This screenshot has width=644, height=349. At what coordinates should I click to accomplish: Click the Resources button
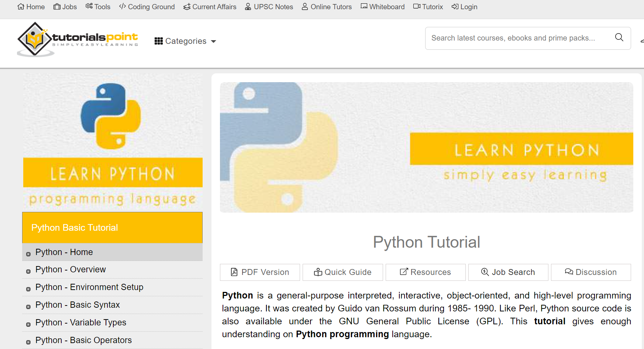(x=426, y=272)
